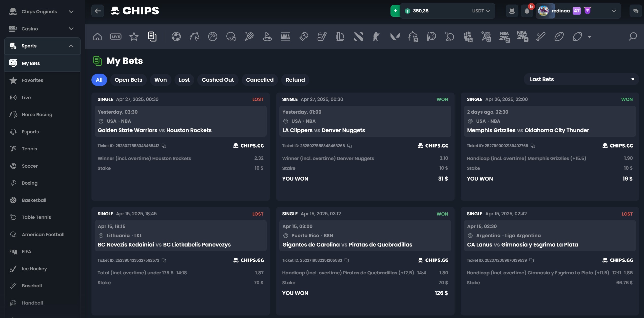The width and height of the screenshot is (644, 318).
Task: Open the favorites star in sports toolbar
Action: coord(134,37)
